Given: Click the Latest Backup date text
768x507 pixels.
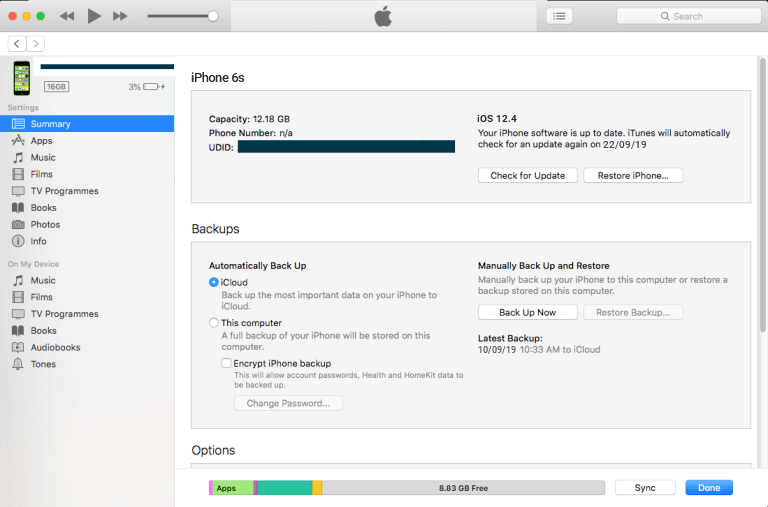Looking at the screenshot, I should 539,349.
